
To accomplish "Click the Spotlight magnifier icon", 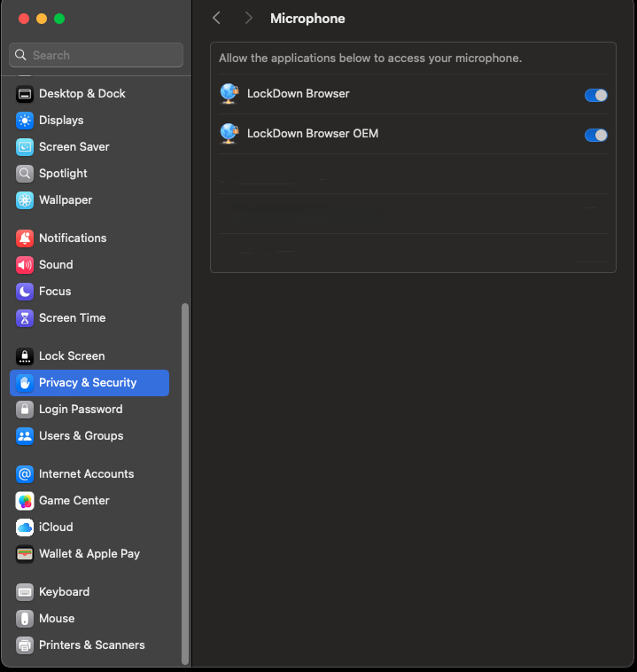I will pyautogui.click(x=25, y=174).
